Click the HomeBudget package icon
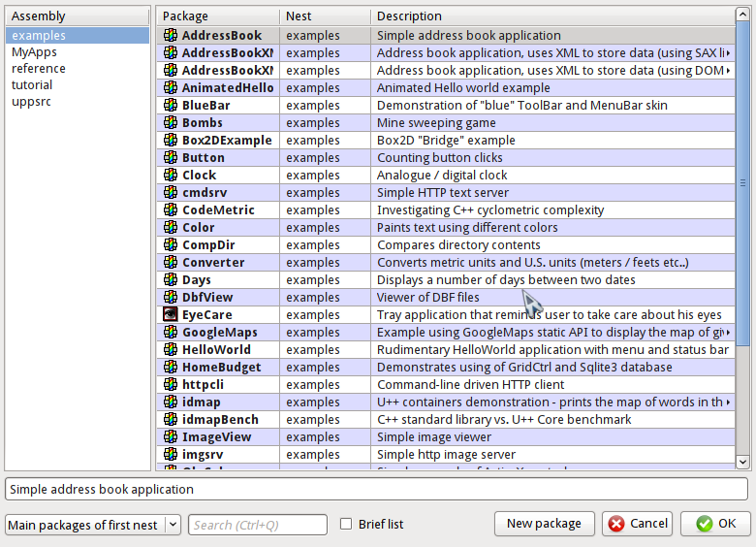This screenshot has height=547, width=756. click(x=171, y=368)
